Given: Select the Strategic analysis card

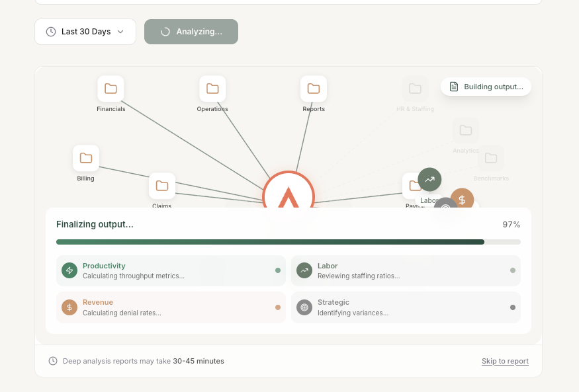Looking at the screenshot, I should [x=406, y=307].
